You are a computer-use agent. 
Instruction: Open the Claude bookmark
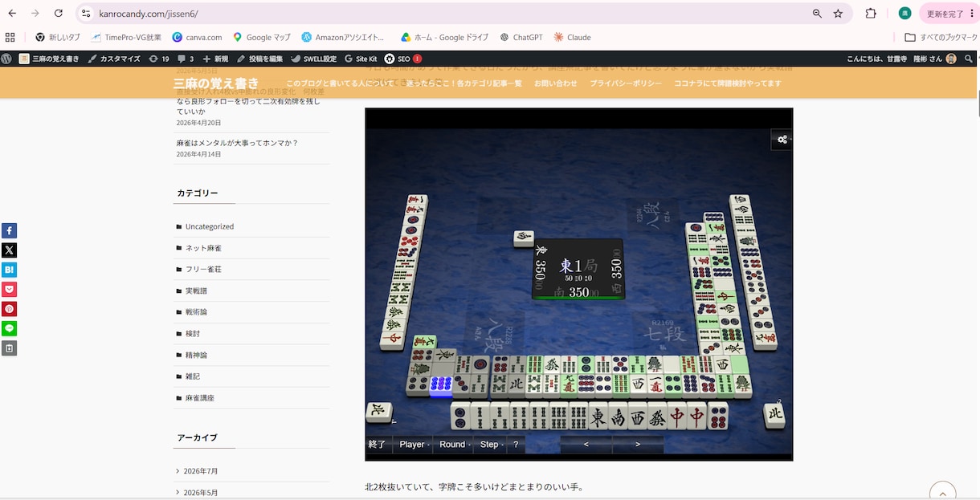[572, 37]
